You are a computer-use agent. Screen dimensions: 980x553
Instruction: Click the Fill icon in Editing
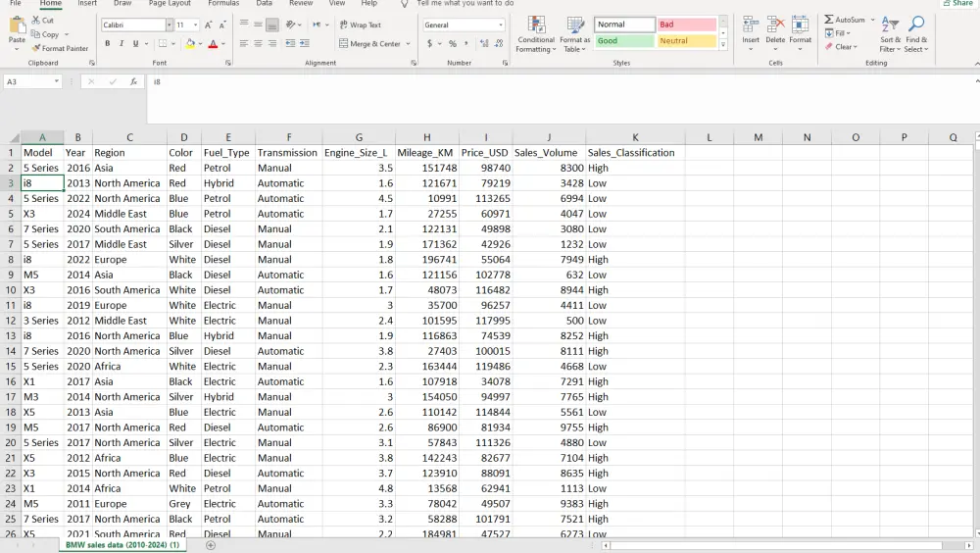[829, 33]
